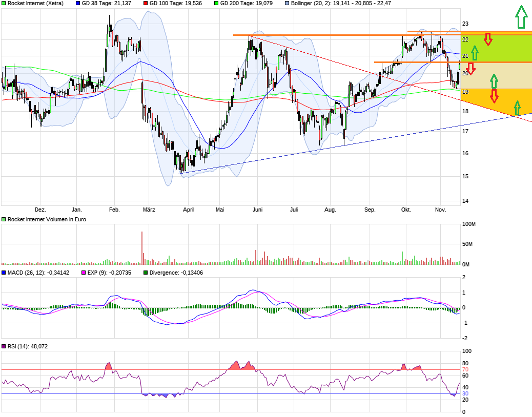Click the Nov. month label on the axis
Viewport: 532px width, 417px height.
(441, 210)
